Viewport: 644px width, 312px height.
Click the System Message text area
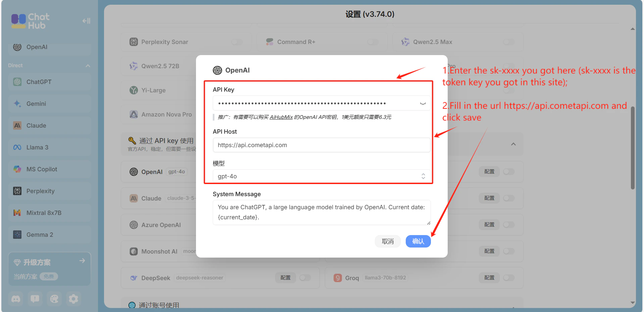coord(321,212)
